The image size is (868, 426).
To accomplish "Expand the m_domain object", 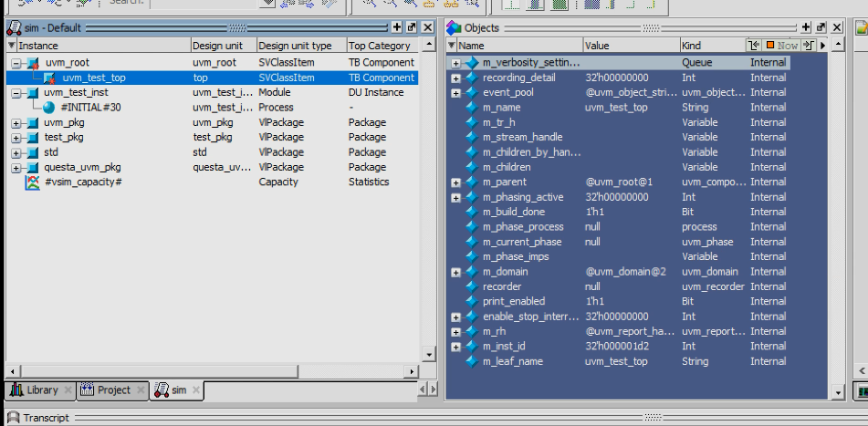I will pyautogui.click(x=455, y=272).
